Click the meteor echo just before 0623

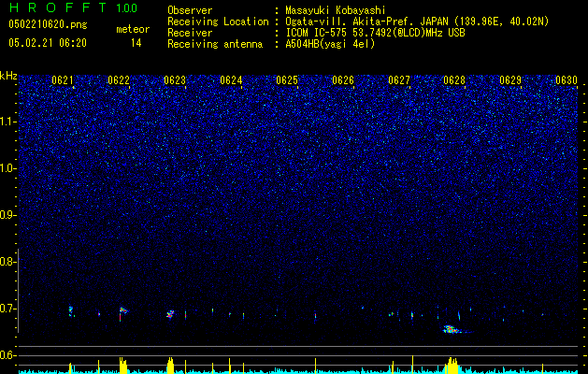tap(171, 314)
